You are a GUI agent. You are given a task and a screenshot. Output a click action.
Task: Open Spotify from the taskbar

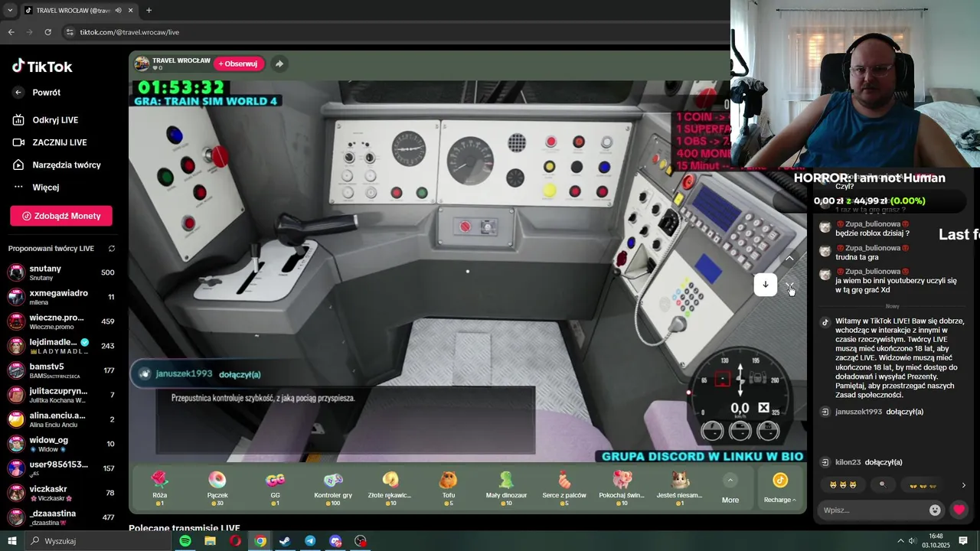point(185,541)
